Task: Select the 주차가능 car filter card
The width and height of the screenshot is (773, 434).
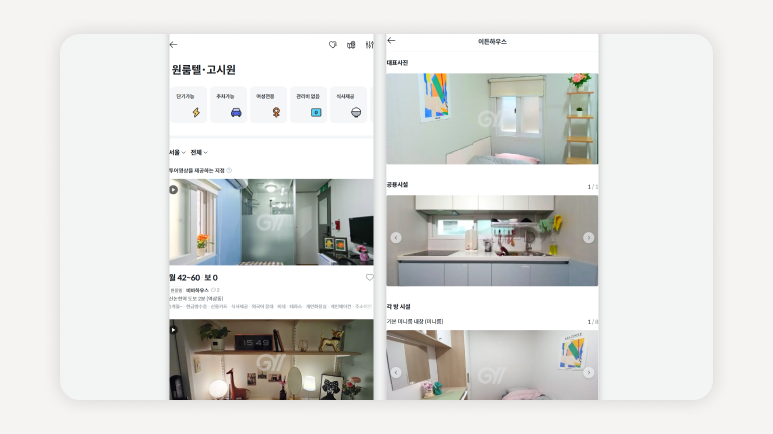Action: 228,105
